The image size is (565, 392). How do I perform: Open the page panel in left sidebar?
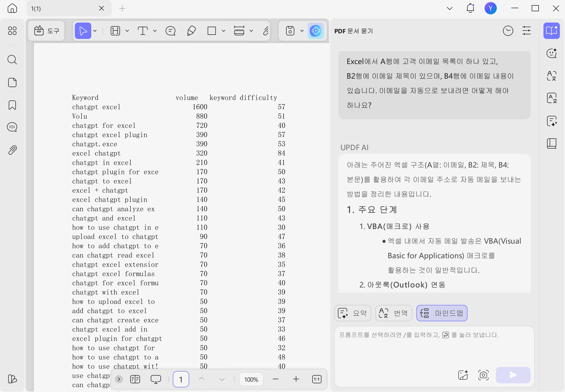12,82
